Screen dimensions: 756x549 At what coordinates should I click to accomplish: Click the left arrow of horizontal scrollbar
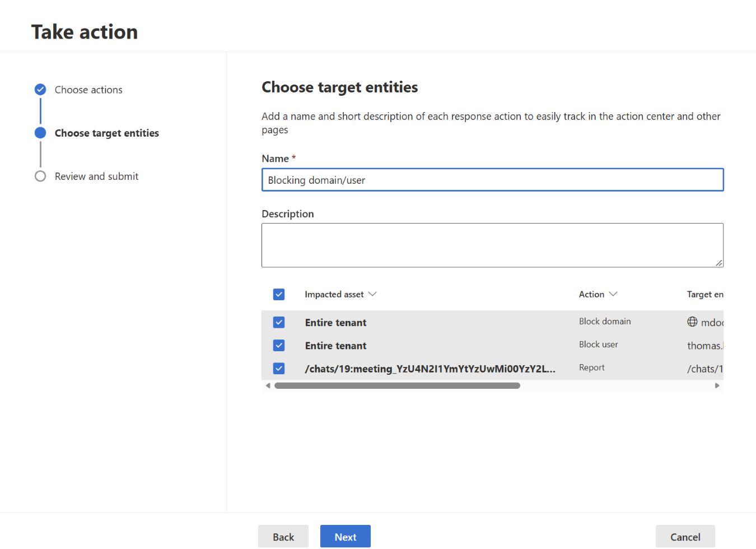tap(268, 385)
